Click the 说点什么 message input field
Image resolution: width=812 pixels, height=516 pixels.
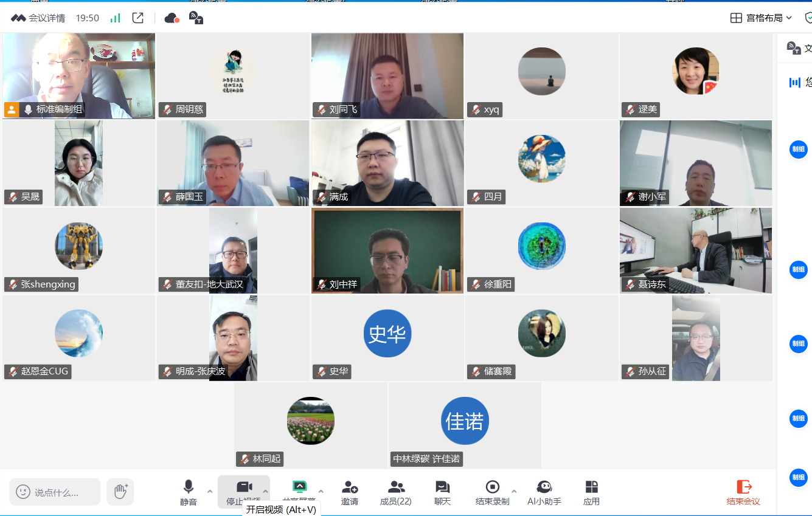click(x=55, y=492)
